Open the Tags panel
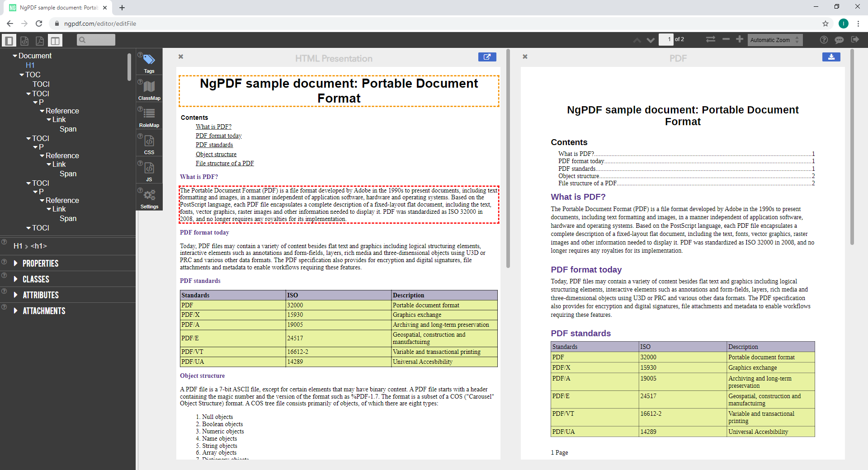Image resolution: width=868 pixels, height=470 pixels. coord(149,62)
